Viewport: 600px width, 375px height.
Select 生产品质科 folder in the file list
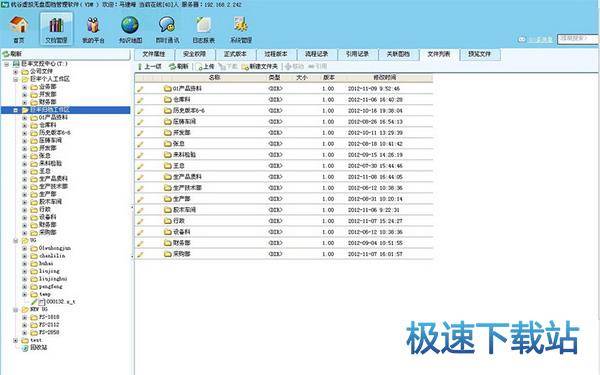click(x=183, y=177)
